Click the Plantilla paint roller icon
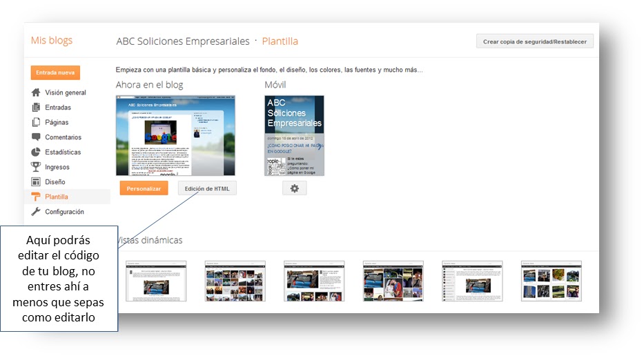644x358 pixels. pyautogui.click(x=36, y=197)
